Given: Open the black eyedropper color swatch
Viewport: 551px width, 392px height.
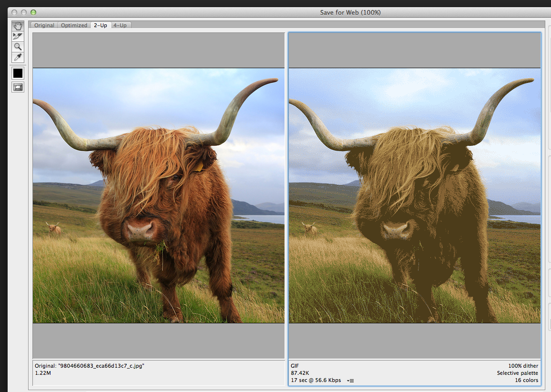Looking at the screenshot, I should pyautogui.click(x=18, y=73).
